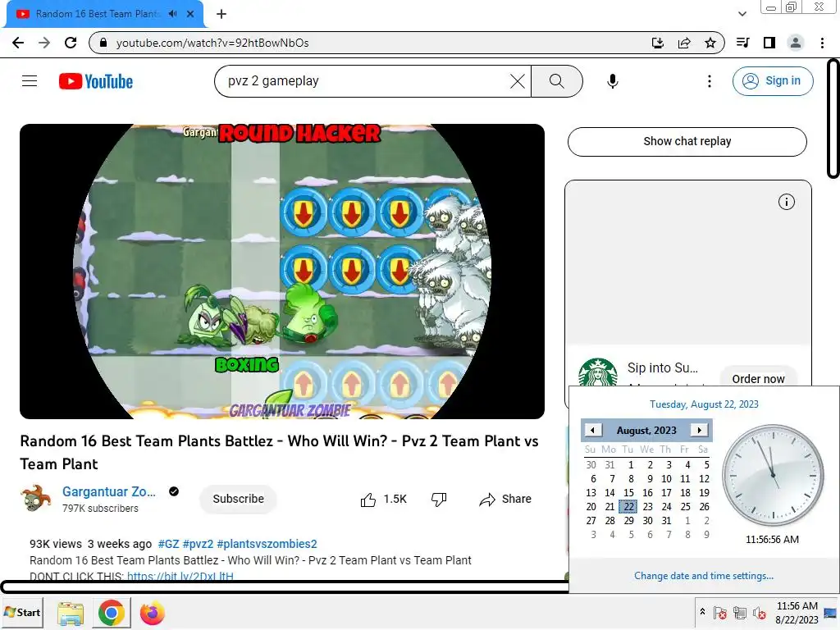Share the video
Screen dimensions: 840x630
(x=505, y=500)
